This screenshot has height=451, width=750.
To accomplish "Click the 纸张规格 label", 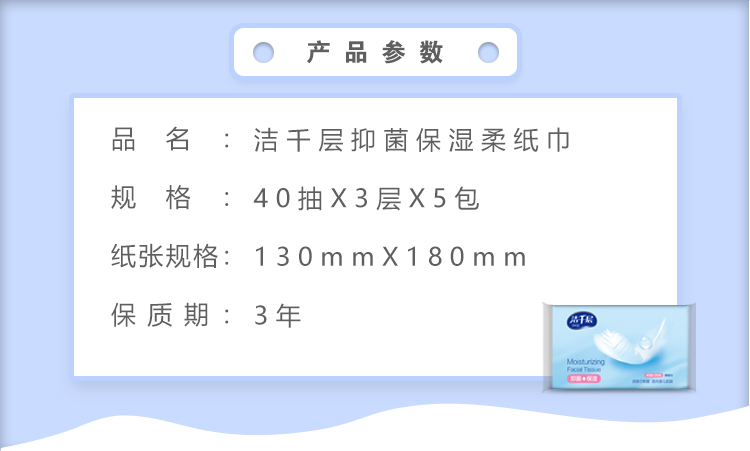I will 165,256.
